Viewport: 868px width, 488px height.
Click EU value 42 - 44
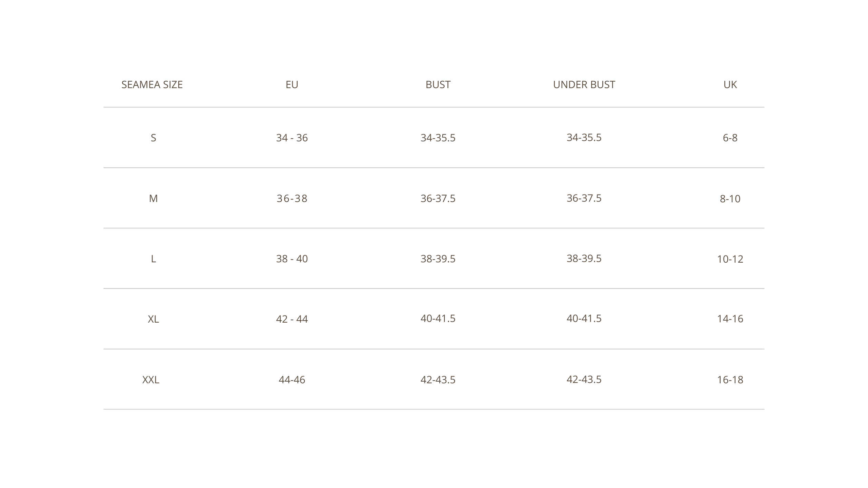click(x=292, y=319)
